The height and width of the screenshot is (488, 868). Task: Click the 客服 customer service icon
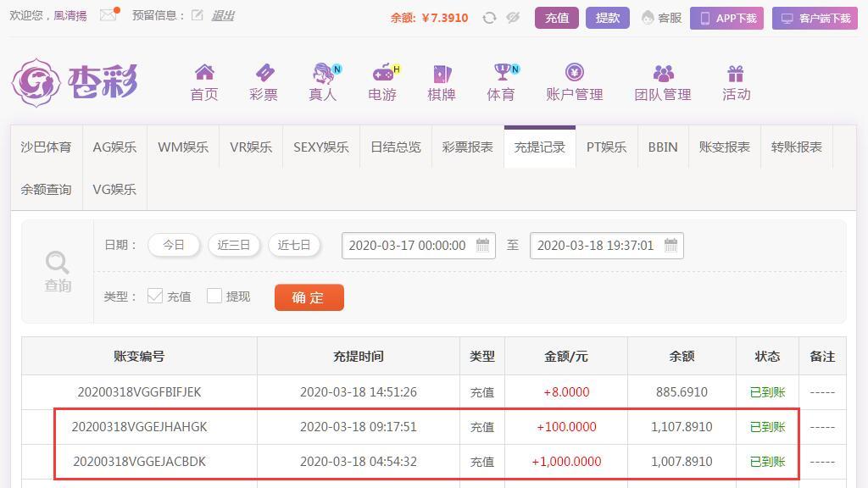648,18
